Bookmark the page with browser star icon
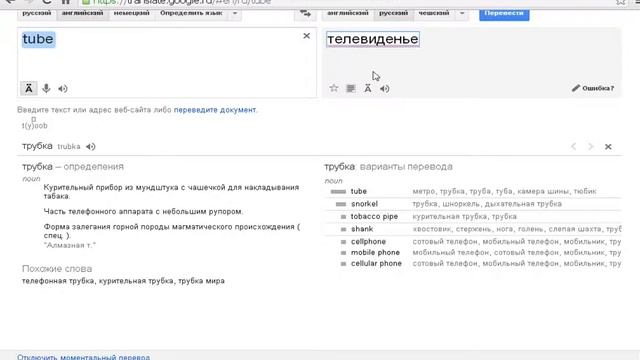This screenshot has width=640, height=360. 620,2
